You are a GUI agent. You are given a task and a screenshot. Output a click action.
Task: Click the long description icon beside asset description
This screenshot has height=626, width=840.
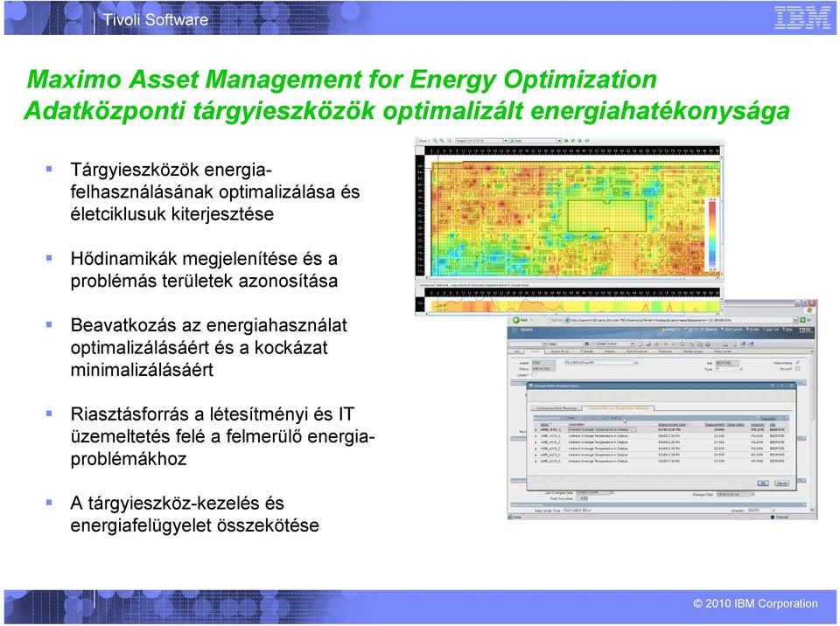(x=636, y=363)
